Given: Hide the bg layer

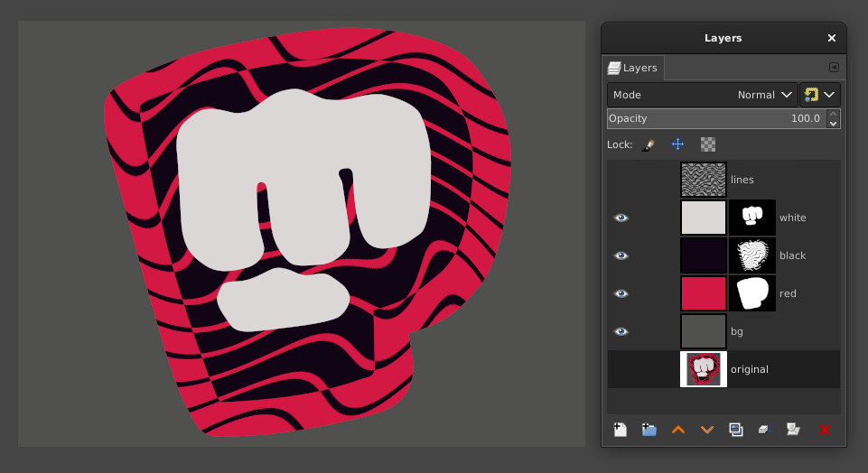Looking at the screenshot, I should (x=621, y=331).
